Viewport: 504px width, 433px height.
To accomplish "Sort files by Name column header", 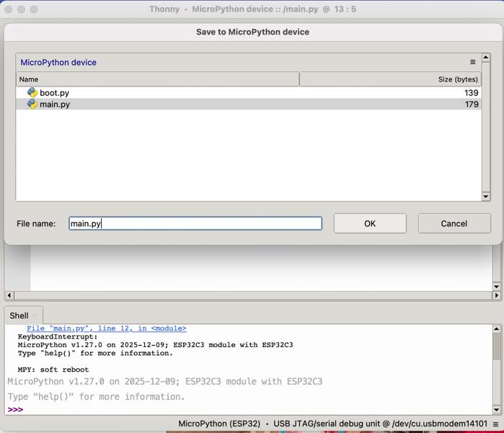I will tap(157, 79).
